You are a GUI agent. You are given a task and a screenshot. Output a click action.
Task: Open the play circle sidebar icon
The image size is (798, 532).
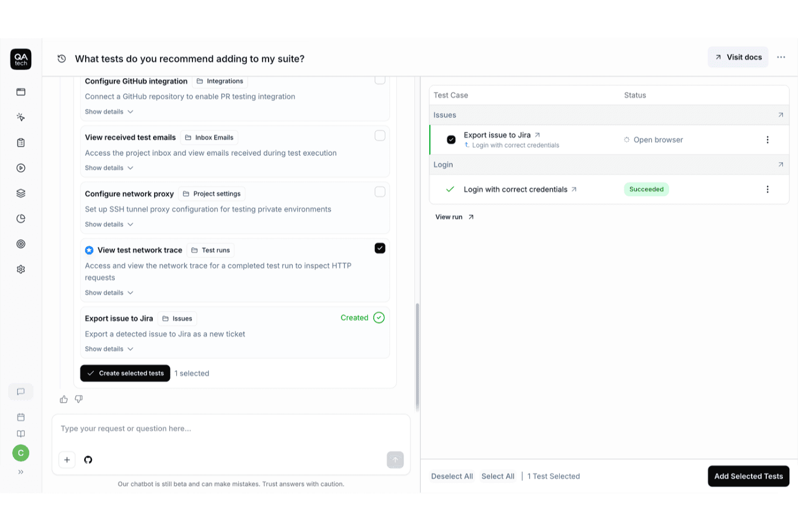[21, 168]
